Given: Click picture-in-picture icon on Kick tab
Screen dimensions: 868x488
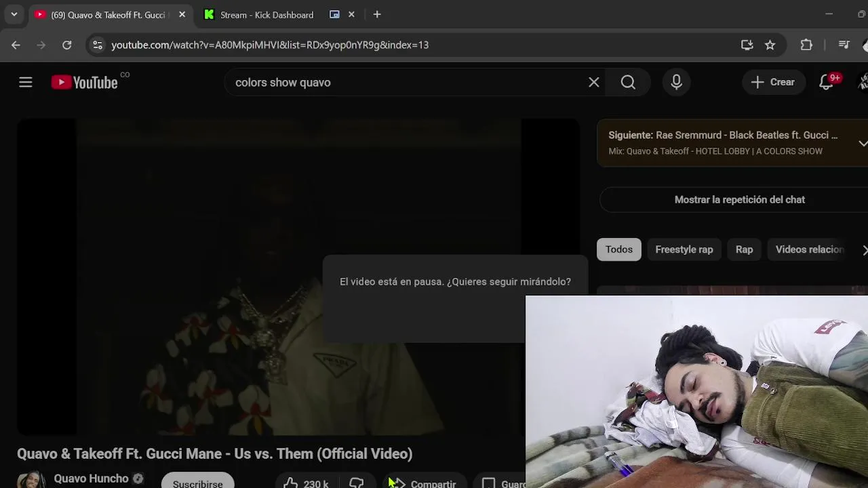Looking at the screenshot, I should [334, 14].
